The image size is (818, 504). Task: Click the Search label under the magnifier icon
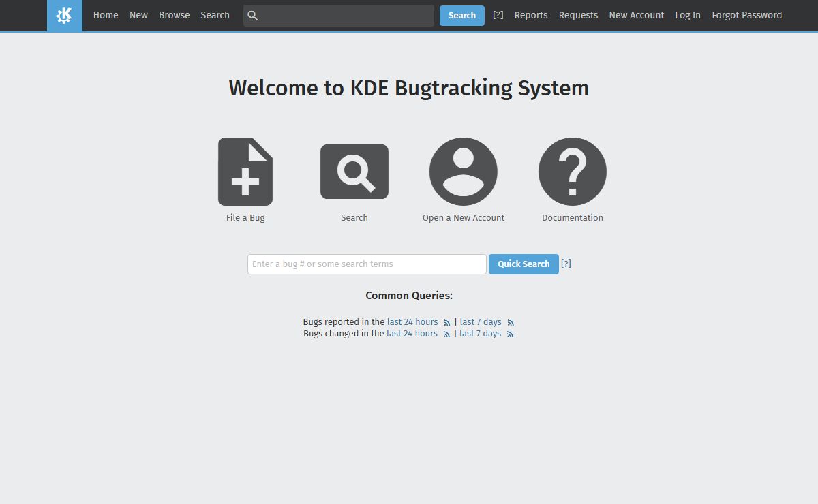point(354,218)
